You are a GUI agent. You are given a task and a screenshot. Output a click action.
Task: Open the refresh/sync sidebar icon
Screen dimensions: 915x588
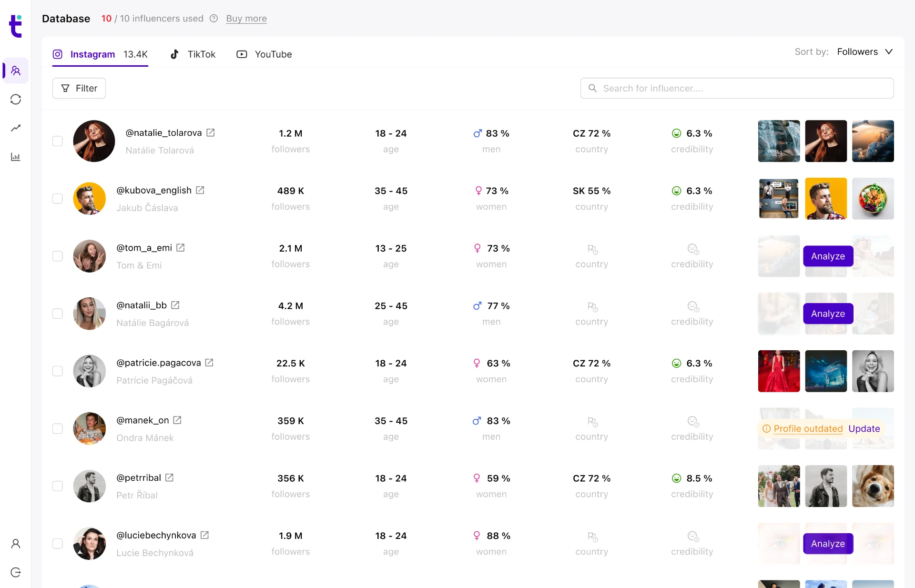click(16, 99)
